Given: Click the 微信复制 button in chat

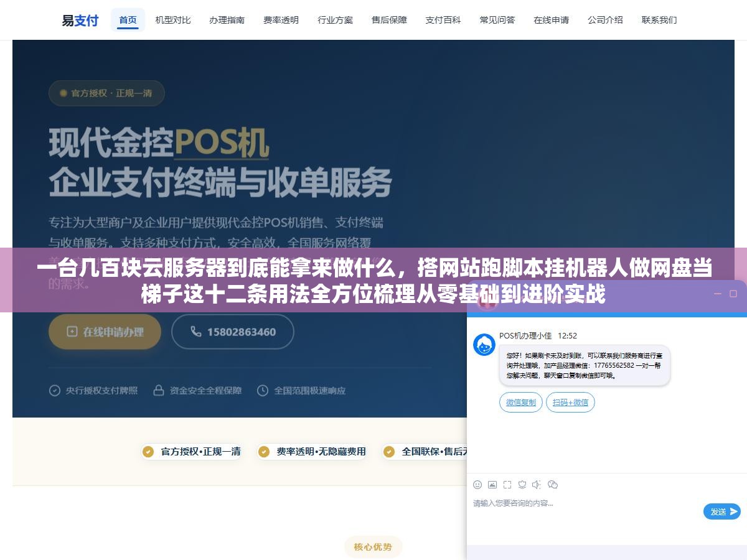Looking at the screenshot, I should pyautogui.click(x=521, y=403).
